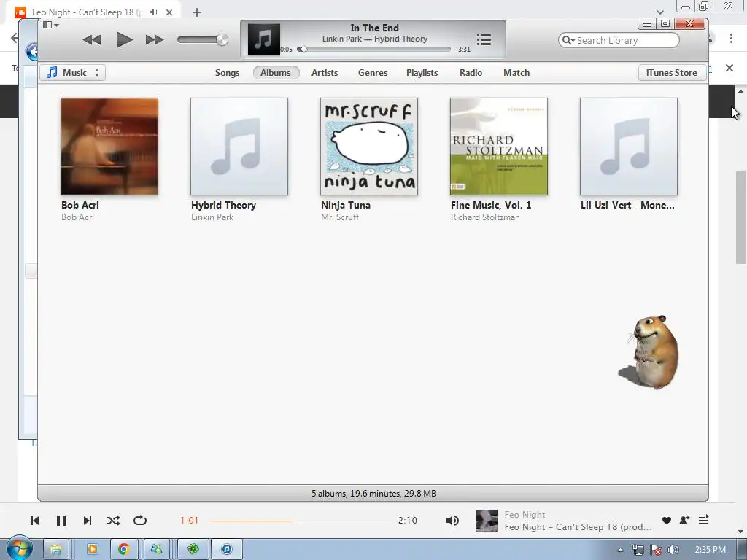Click the iTunes rewind button

[91, 40]
